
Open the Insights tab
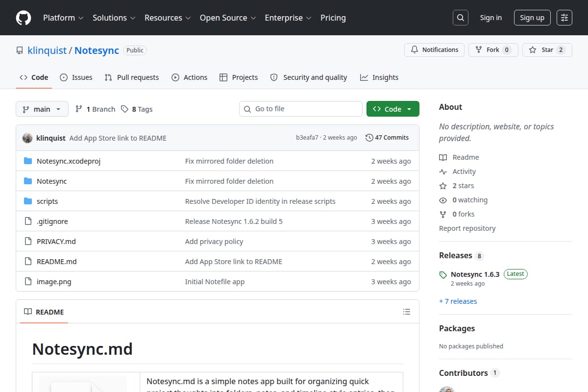pyautogui.click(x=379, y=77)
